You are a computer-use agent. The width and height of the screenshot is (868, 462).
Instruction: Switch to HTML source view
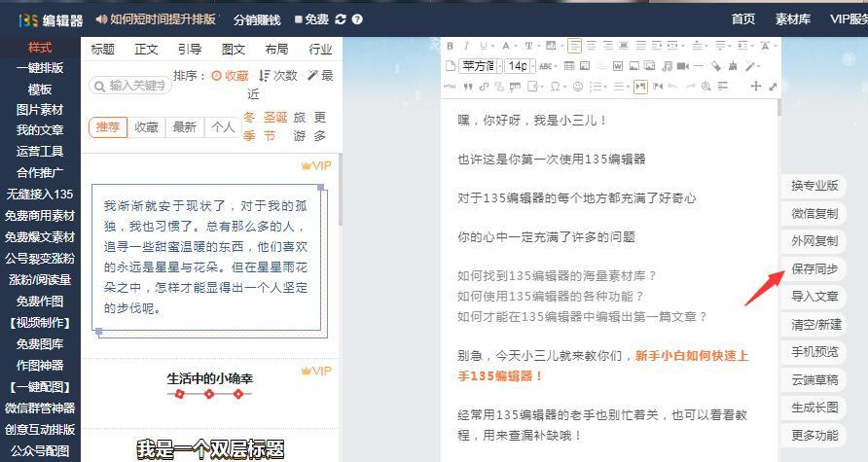click(x=450, y=87)
